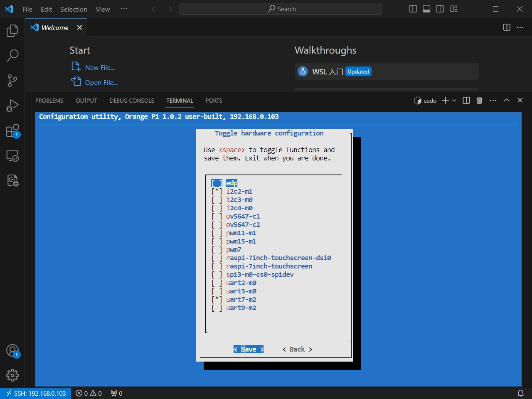Close the Welcome tab
Image resolution: width=532 pixels, height=399 pixels.
[79, 27]
